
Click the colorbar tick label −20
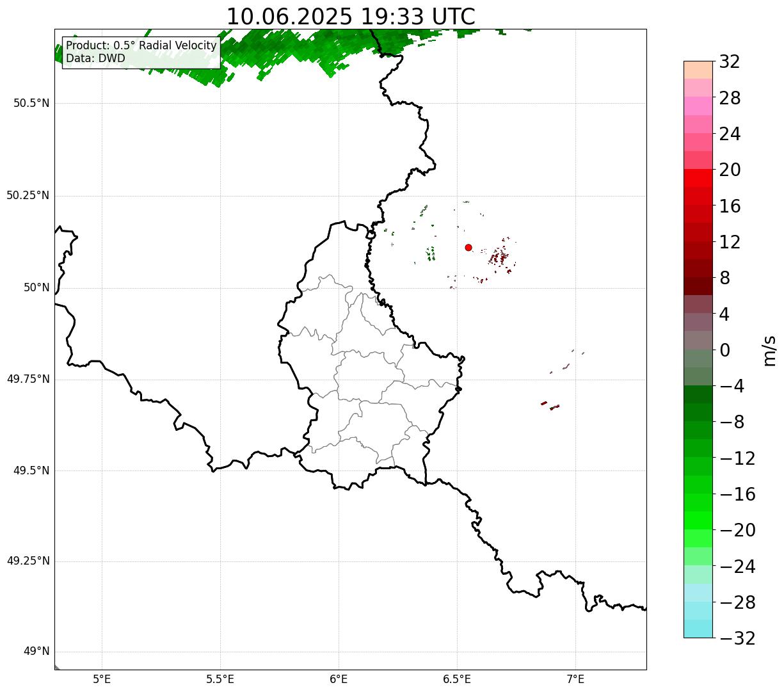pyautogui.click(x=737, y=530)
